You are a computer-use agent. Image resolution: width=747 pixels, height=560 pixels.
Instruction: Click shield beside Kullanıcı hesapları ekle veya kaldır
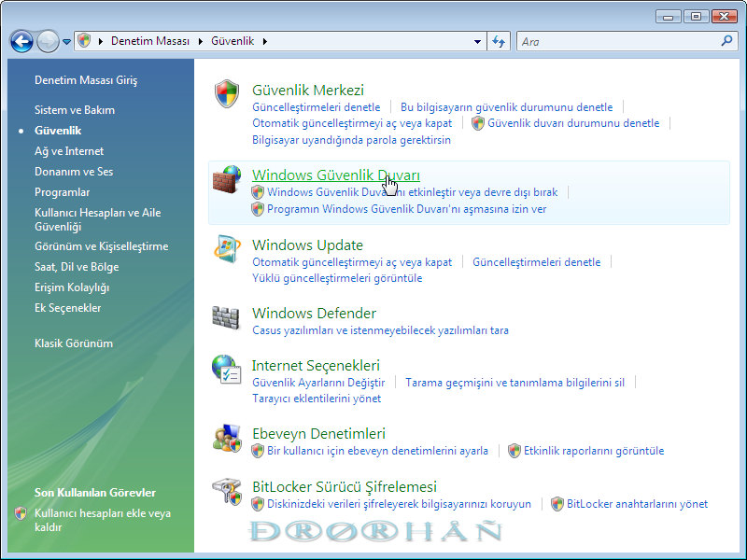(21, 513)
